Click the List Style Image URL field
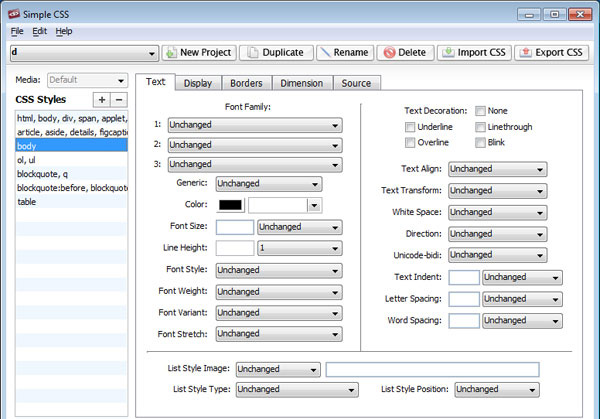The width and height of the screenshot is (600, 419). tap(432, 370)
